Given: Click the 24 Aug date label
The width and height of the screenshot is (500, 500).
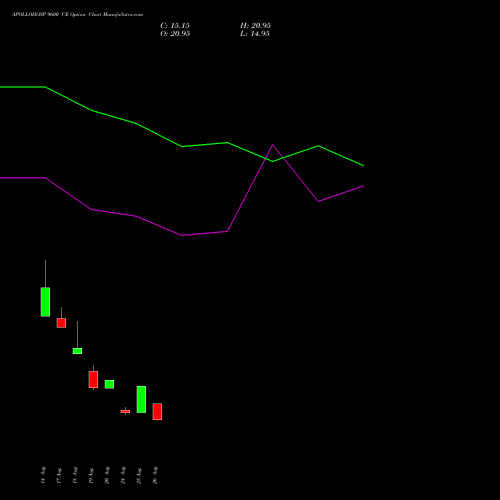Looking at the screenshot, I should coord(123,475).
